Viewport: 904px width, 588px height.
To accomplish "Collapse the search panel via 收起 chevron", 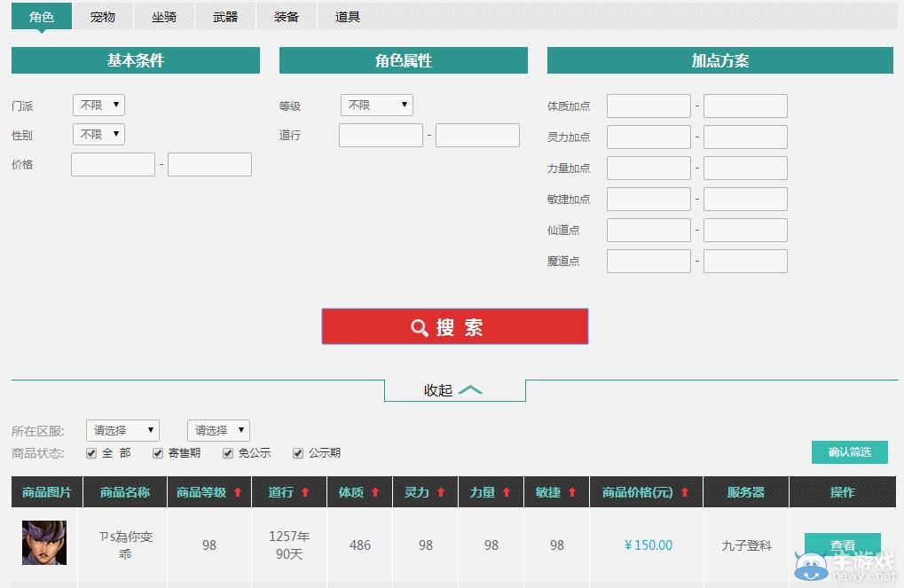I will tap(472, 388).
